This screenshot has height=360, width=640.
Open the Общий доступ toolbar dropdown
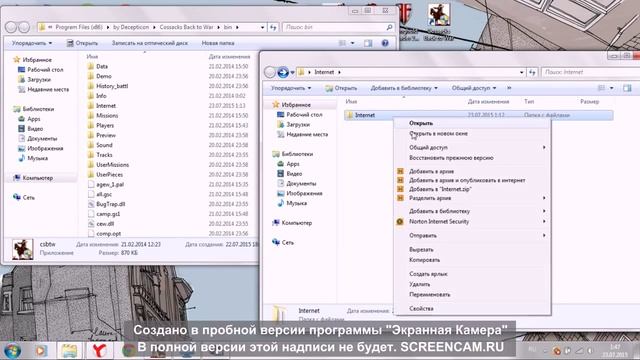[x=473, y=88]
